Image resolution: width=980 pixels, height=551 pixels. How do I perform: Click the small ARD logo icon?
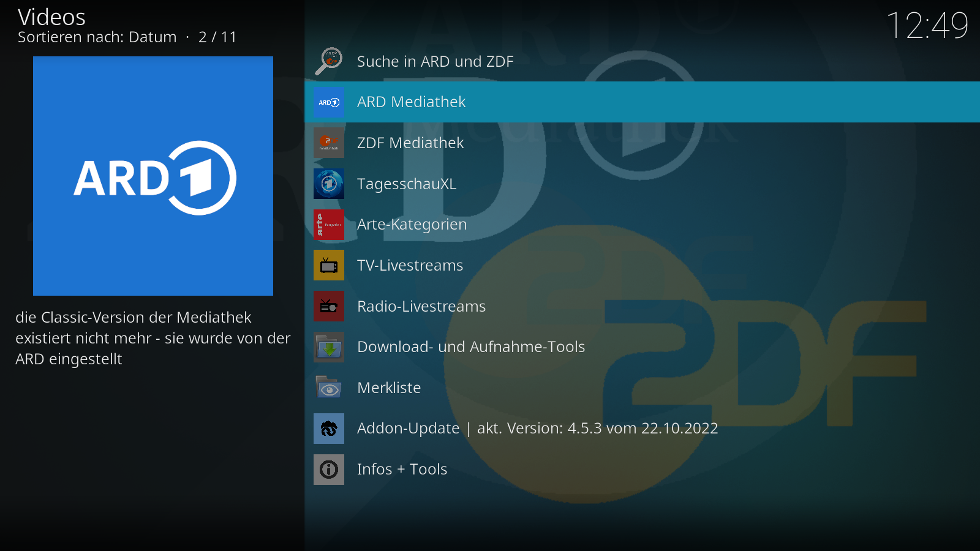tap(329, 102)
